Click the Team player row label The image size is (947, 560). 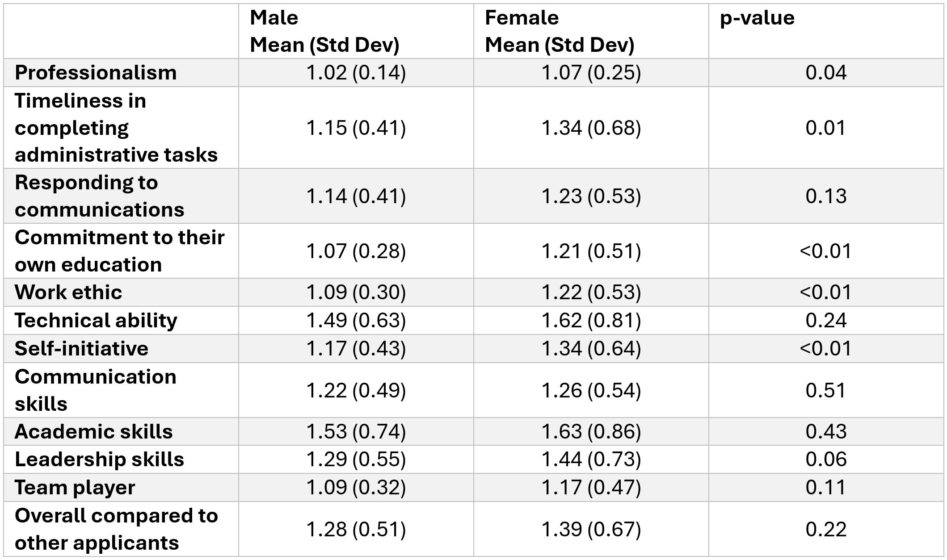[75, 487]
